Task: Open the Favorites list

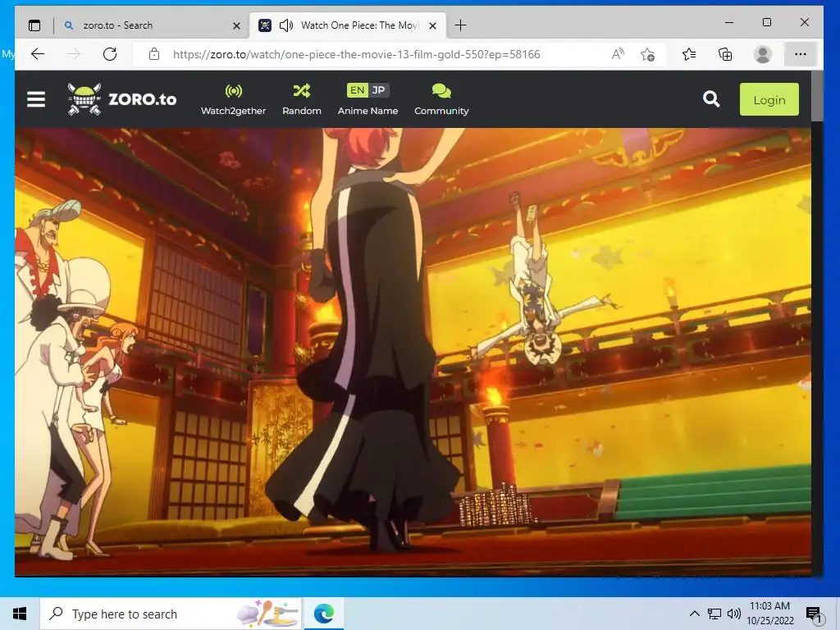Action: [x=689, y=54]
